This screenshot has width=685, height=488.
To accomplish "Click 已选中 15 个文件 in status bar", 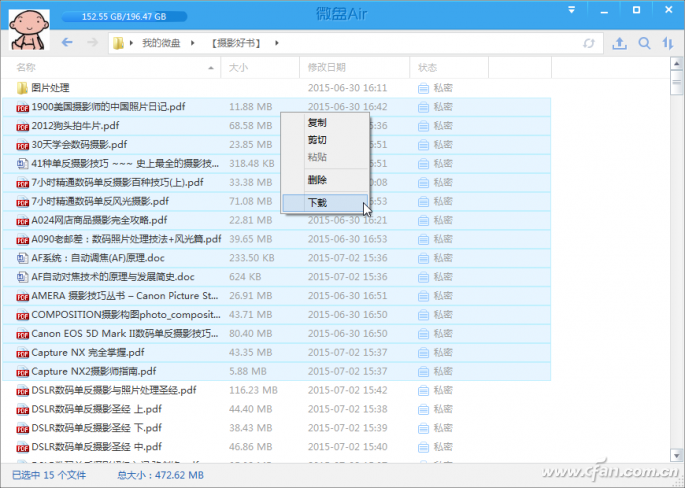I will click(49, 475).
